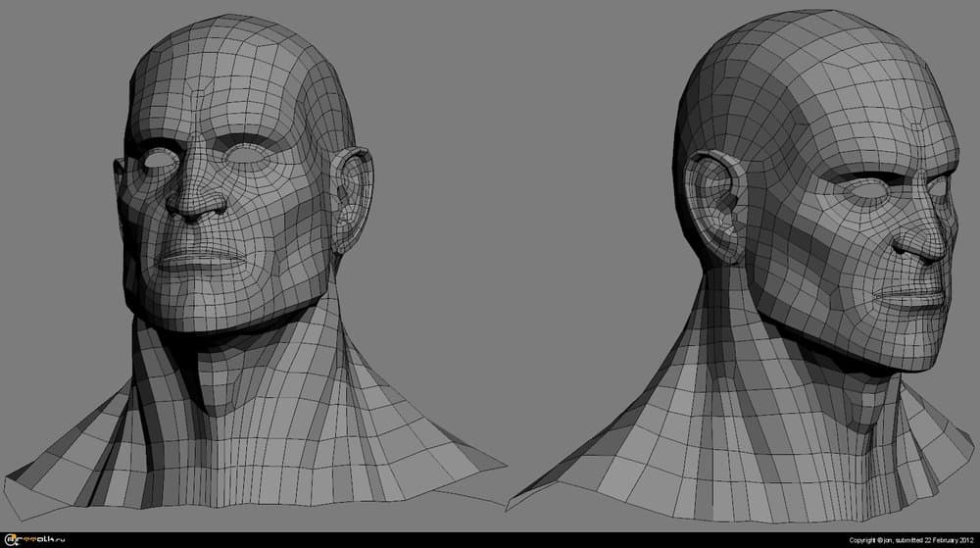Click the right model's top of skull
Viewport: 980px width, 548px height.
784,49
